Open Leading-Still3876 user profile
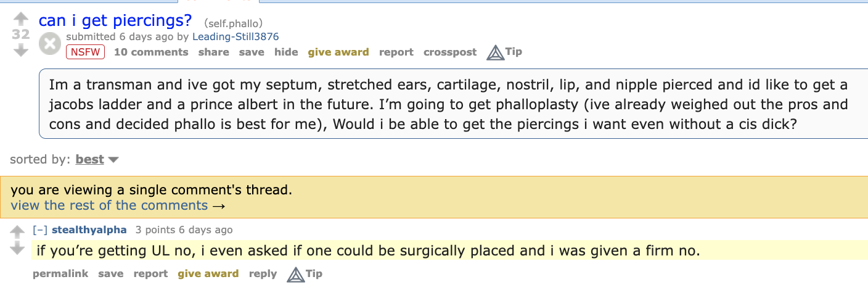 (235, 36)
